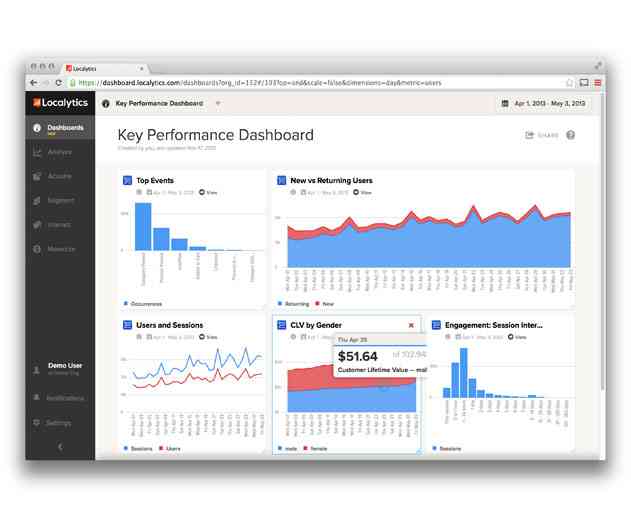Open Notifications in the sidebar
The width and height of the screenshot is (631, 522).
click(x=60, y=398)
